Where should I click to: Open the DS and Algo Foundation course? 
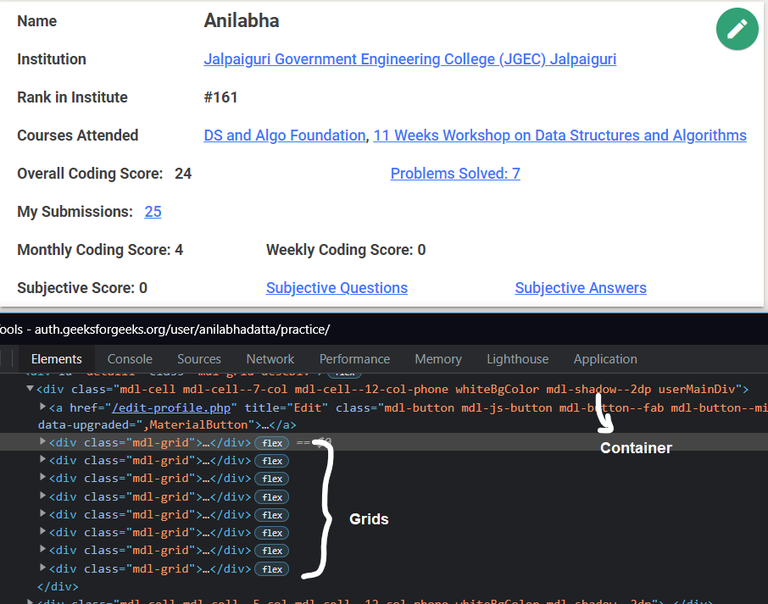(284, 136)
